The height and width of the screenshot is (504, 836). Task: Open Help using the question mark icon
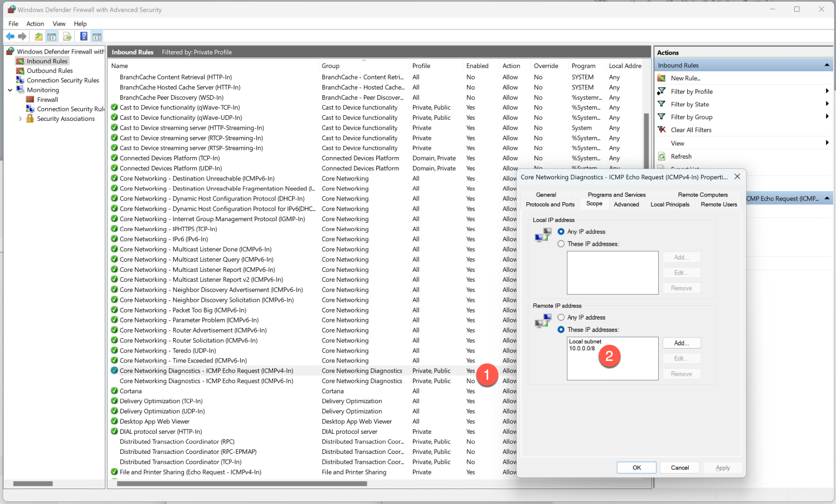click(83, 36)
